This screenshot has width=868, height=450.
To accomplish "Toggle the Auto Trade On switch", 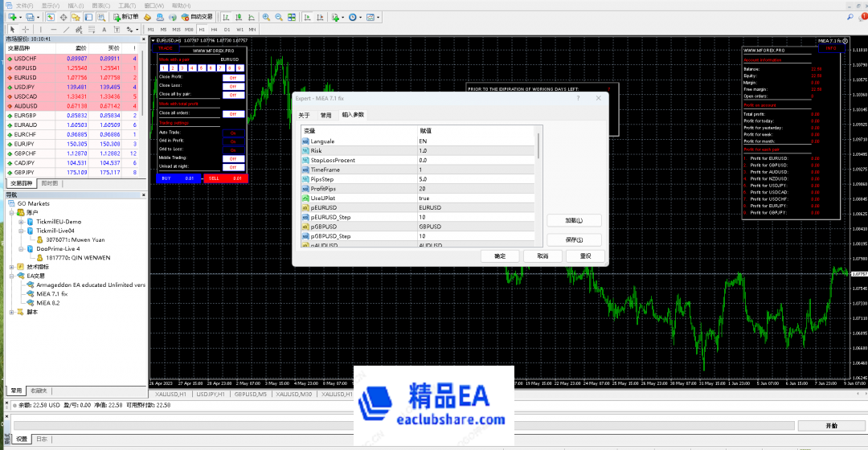I will point(233,133).
